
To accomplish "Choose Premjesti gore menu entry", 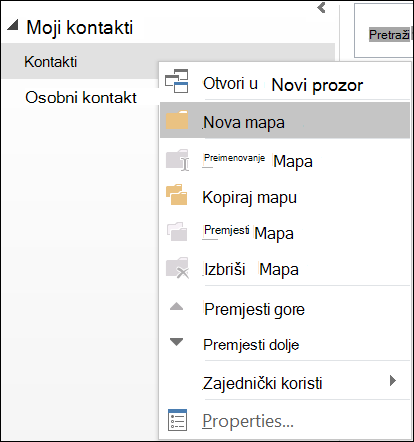I will pyautogui.click(x=285, y=309).
